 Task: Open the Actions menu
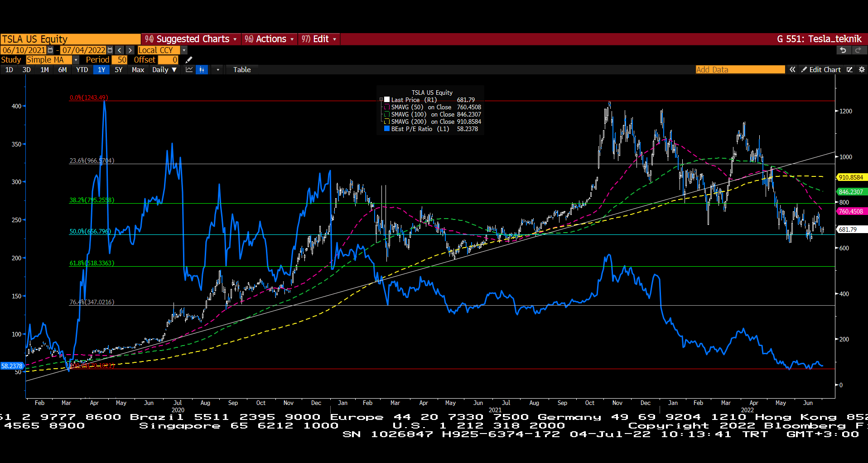(269, 39)
